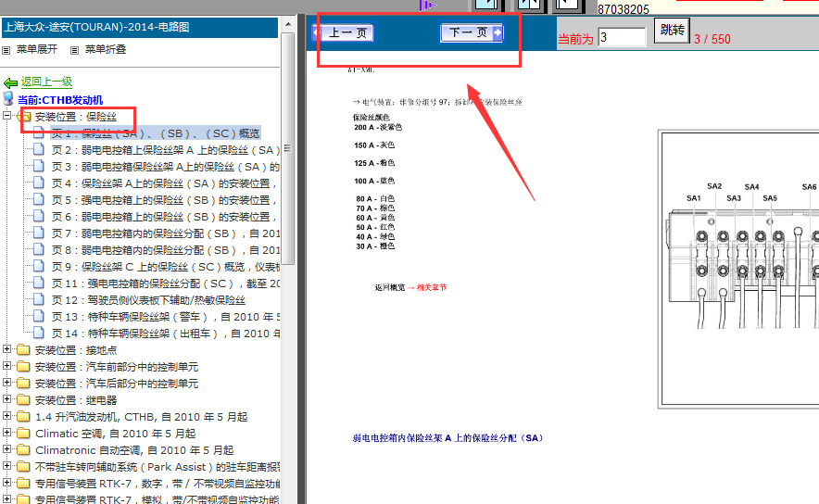Click the SA1 label in fuse diagram
Viewport: 819px width, 504px height.
click(x=694, y=198)
